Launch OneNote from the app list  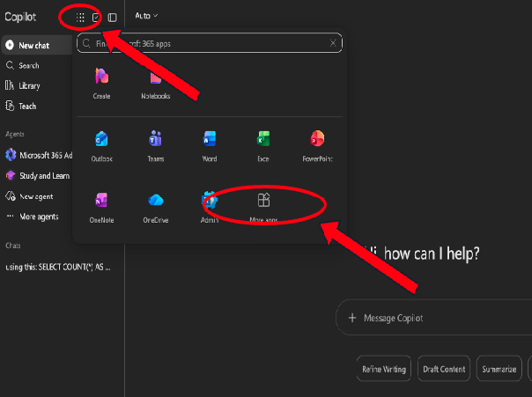pos(102,208)
